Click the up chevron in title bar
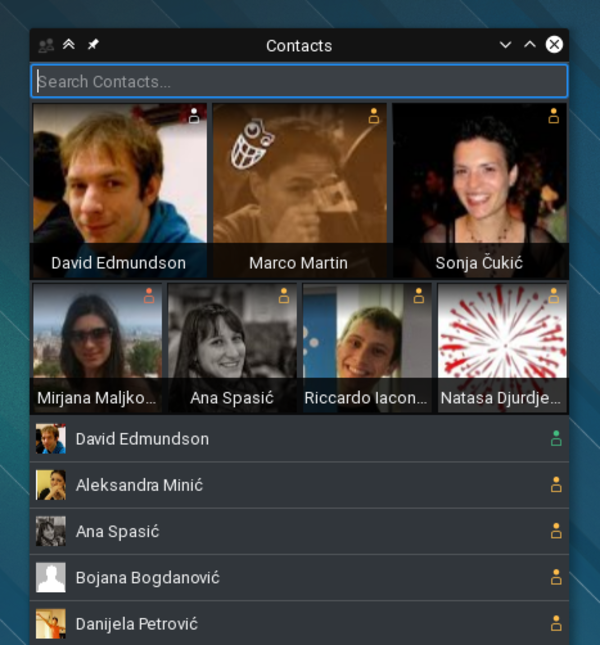Viewport: 600px width, 645px height. point(530,44)
